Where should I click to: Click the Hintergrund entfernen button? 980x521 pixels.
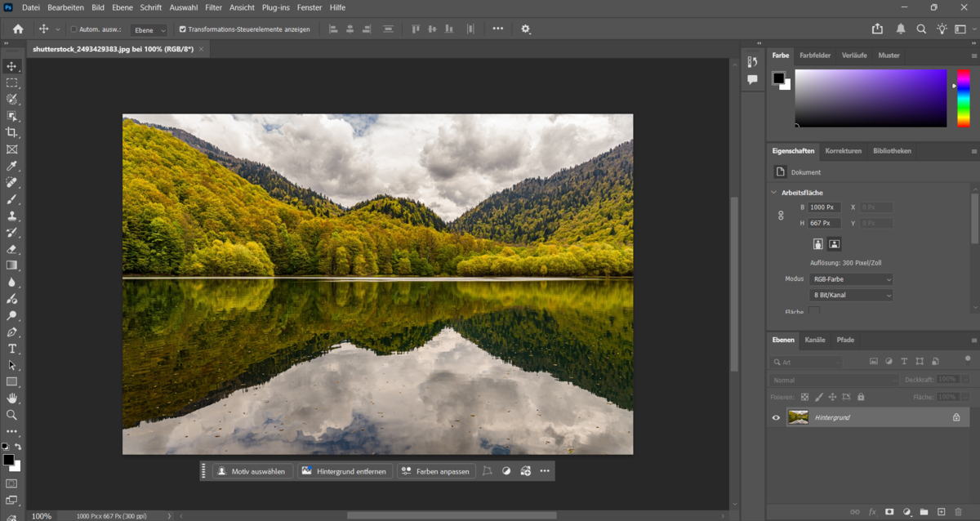[344, 470]
